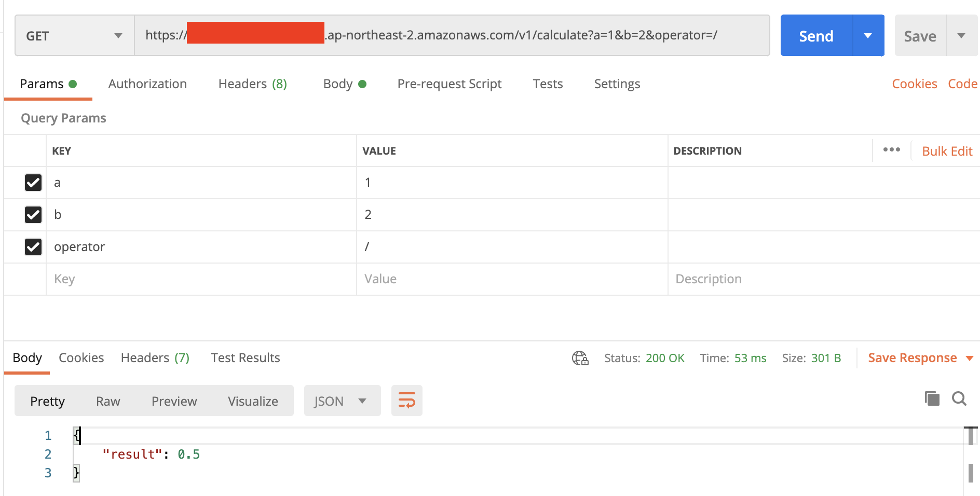Click the network globe lock icon

click(x=580, y=358)
